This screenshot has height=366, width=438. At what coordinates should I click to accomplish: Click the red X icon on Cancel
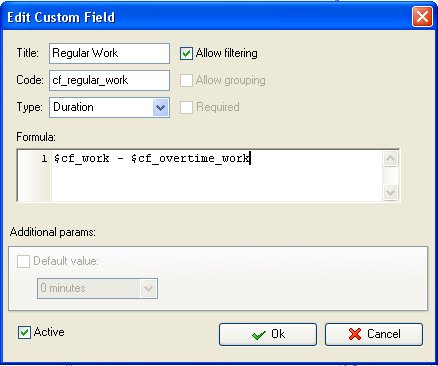[x=355, y=334]
